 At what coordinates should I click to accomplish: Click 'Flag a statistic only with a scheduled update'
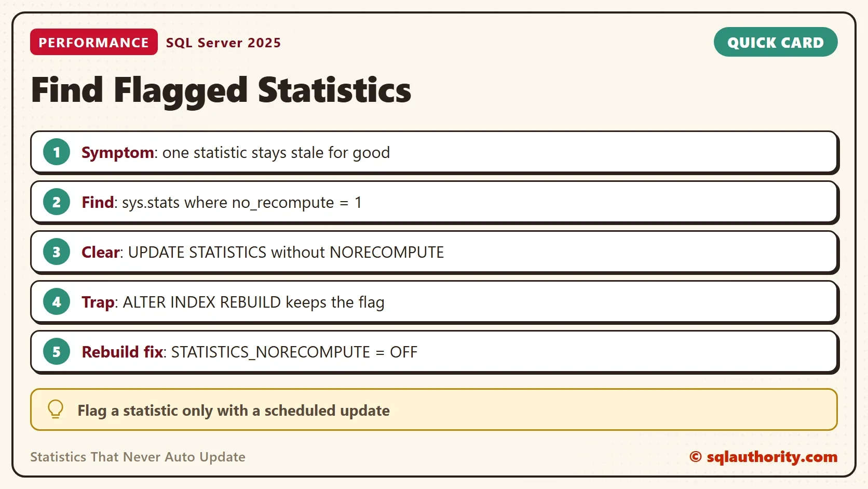point(234,411)
